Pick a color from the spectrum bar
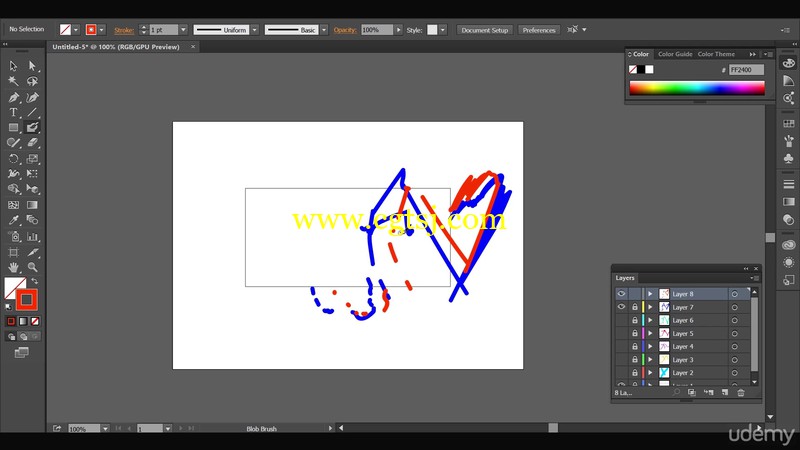Image resolution: width=800 pixels, height=450 pixels. pyautogui.click(x=697, y=88)
